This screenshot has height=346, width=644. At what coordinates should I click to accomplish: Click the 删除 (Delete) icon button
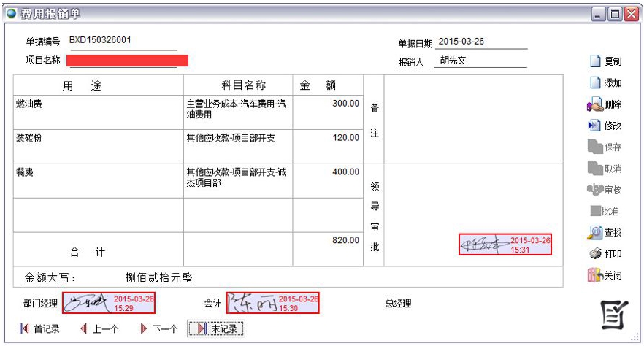(605, 104)
